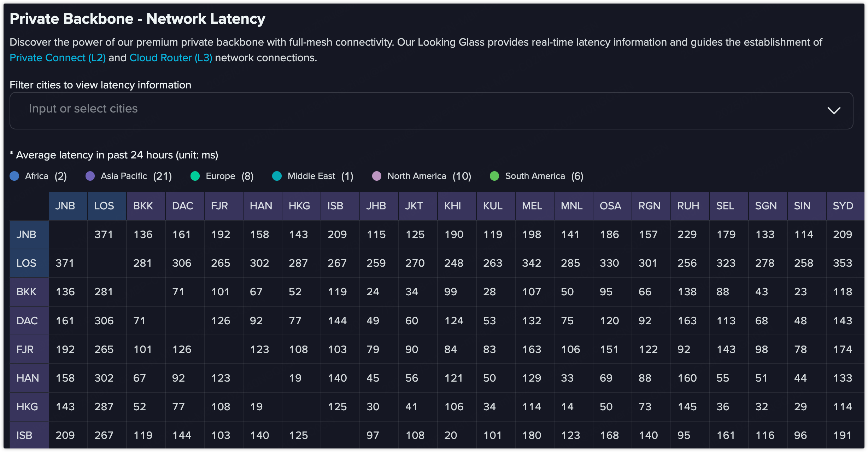Image resolution: width=868 pixels, height=452 pixels.
Task: Select the BKK row header
Action: (x=27, y=292)
